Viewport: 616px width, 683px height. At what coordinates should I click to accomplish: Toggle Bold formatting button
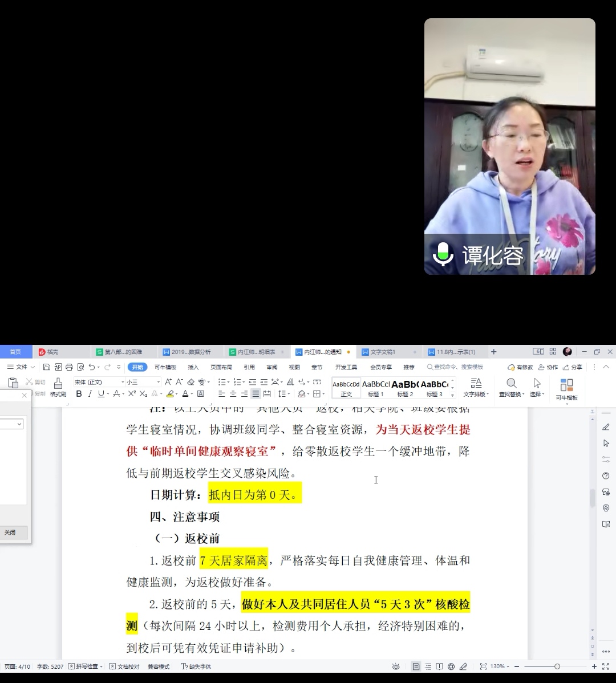(x=79, y=394)
